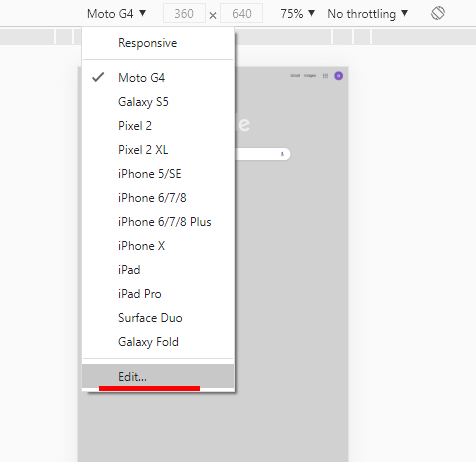Click the rotate device orientation icon
Viewport: 476px width, 462px height.
click(x=438, y=14)
